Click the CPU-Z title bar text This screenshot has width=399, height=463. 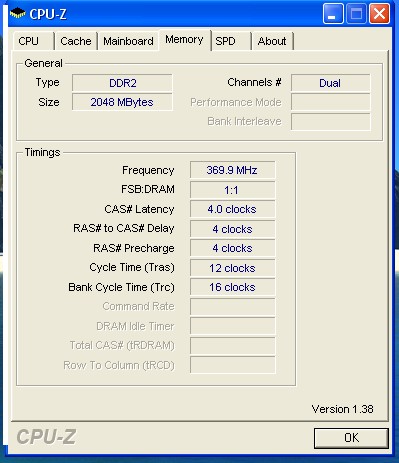click(x=48, y=14)
